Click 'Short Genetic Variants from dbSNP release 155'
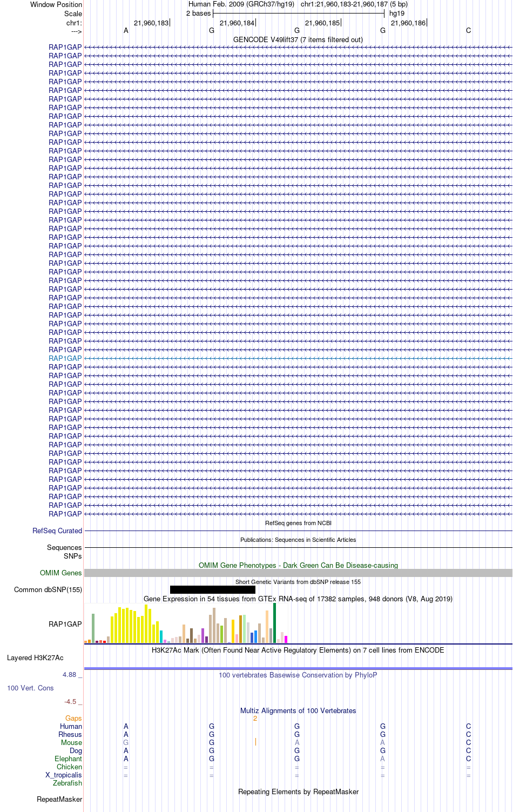 (x=298, y=582)
